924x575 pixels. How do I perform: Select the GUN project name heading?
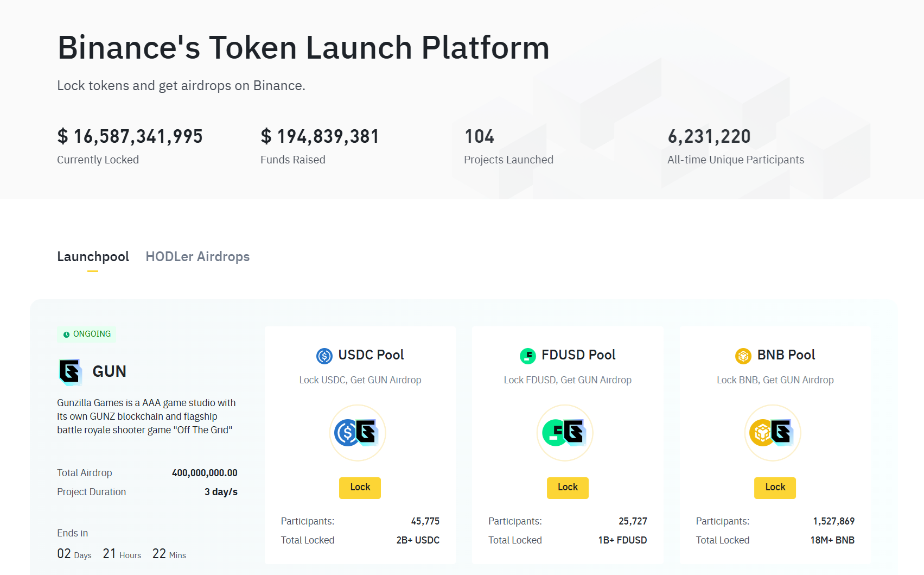tap(109, 371)
